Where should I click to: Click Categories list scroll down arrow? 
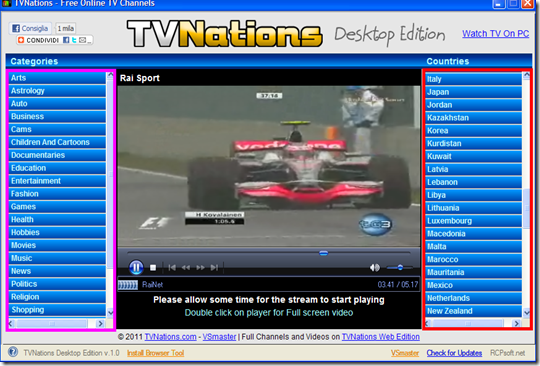pyautogui.click(x=110, y=313)
